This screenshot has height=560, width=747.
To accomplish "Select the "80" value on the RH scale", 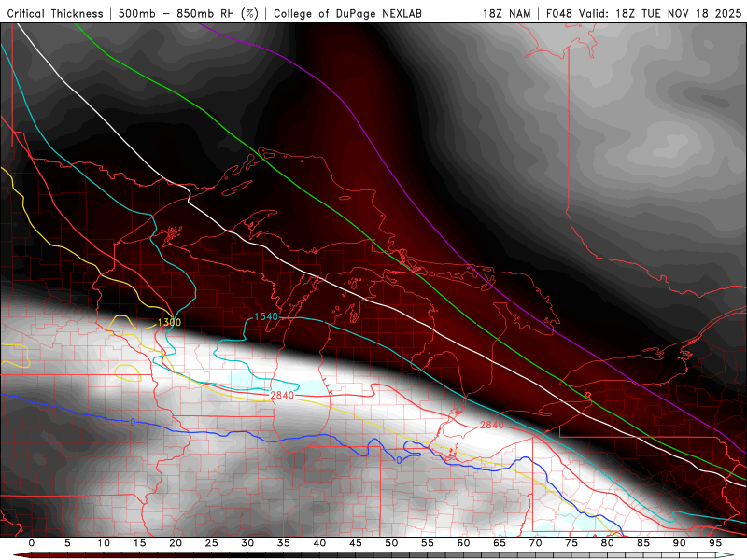I will tap(607, 543).
